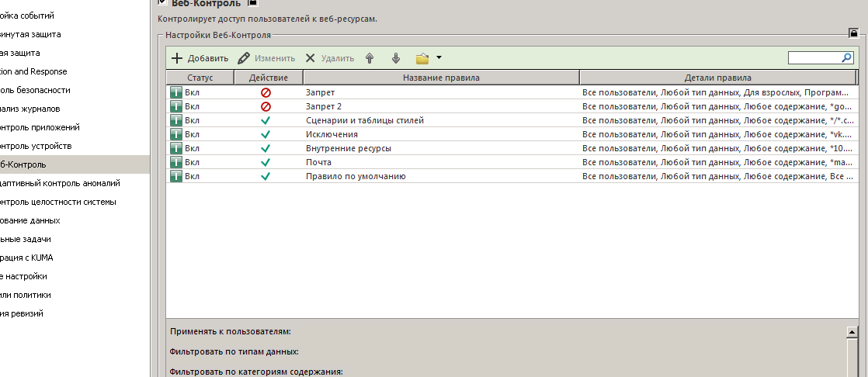
Task: Click the Удалить cross icon
Action: point(310,58)
